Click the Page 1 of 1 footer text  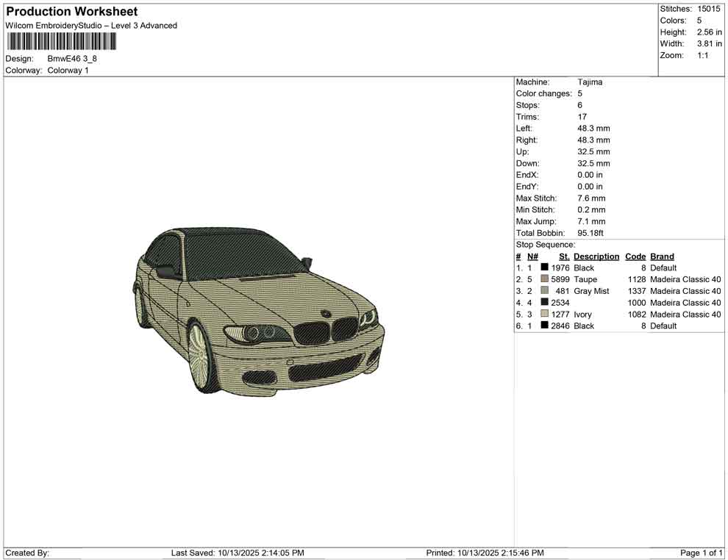(702, 553)
